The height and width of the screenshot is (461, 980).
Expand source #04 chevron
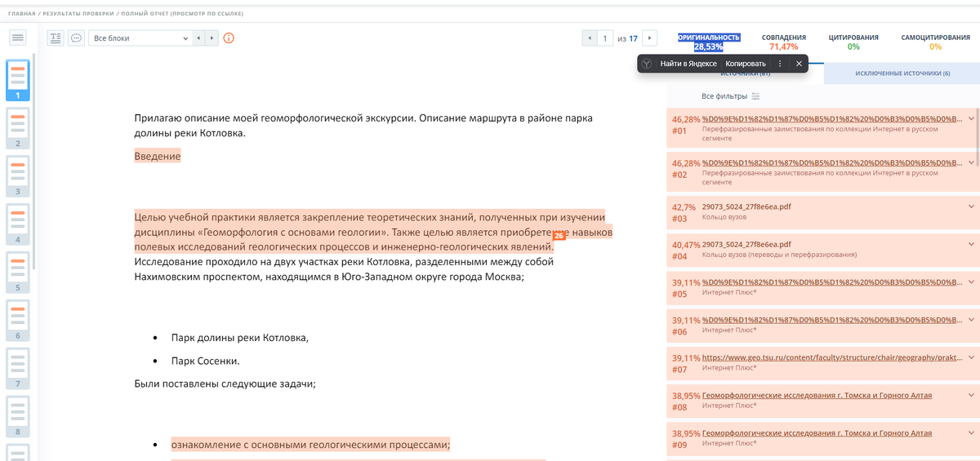tap(971, 244)
